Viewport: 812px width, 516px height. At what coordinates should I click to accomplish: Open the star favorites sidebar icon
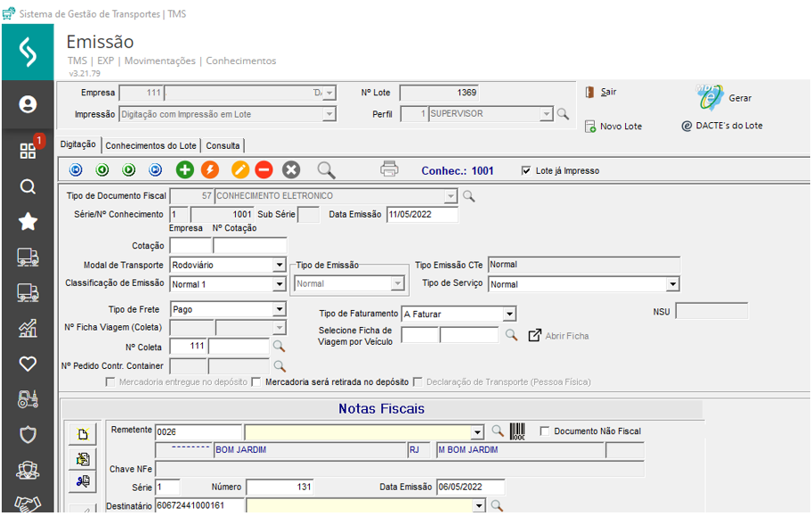pos(28,222)
